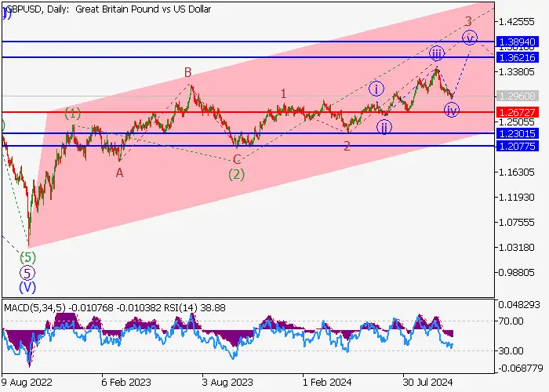Image resolution: width=549 pixels, height=392 pixels.
Task: Click the 1.11930 price axis value
Action: point(516,198)
